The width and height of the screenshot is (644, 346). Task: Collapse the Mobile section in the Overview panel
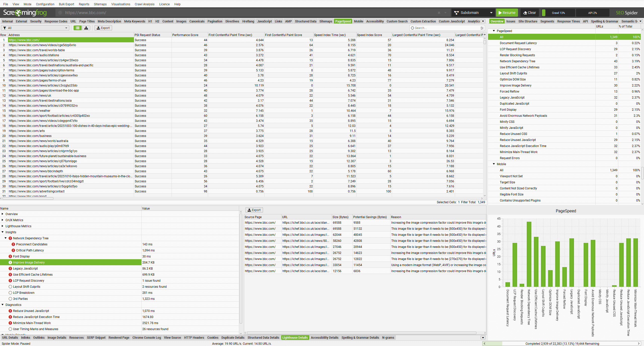coord(494,164)
